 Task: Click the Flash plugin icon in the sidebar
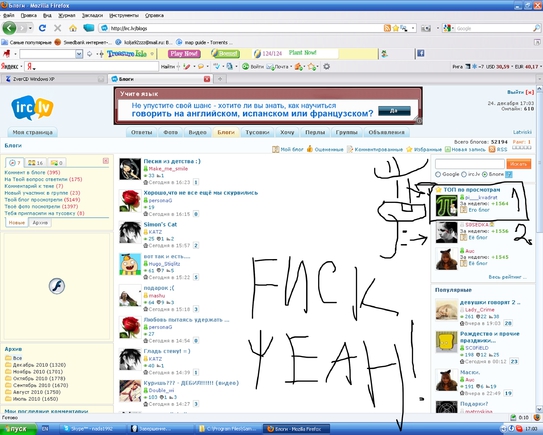56,286
